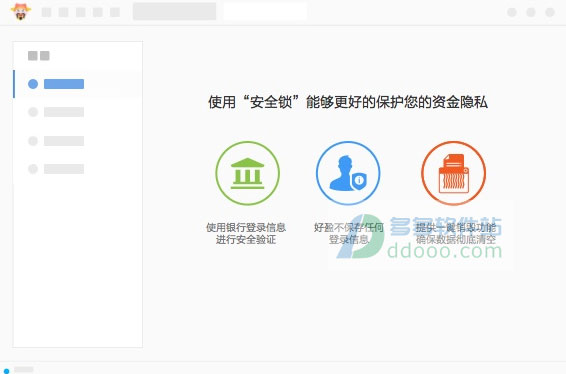Screen dimensions: 566x374
Task: Click the blue status dot in the bottom bar
Action: (x=6, y=371)
